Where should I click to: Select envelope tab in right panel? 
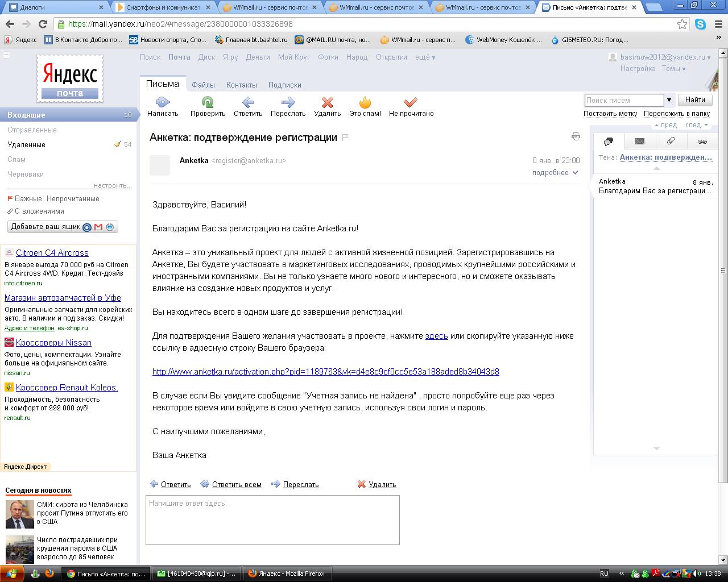click(x=640, y=142)
